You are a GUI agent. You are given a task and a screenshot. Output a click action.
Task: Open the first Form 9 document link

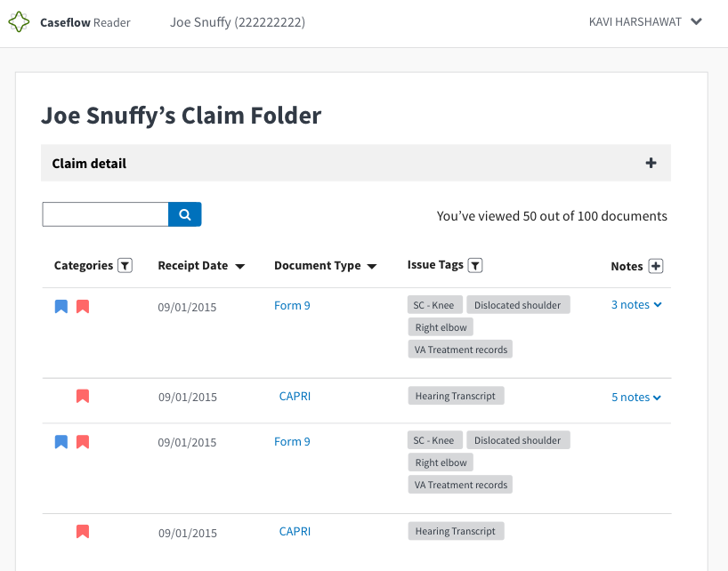click(292, 306)
